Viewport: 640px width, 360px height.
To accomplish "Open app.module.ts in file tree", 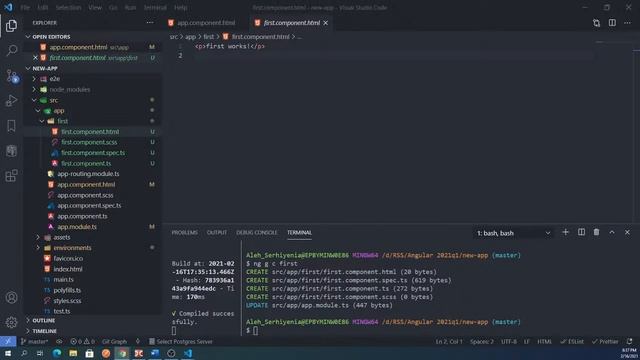I will click(77, 227).
